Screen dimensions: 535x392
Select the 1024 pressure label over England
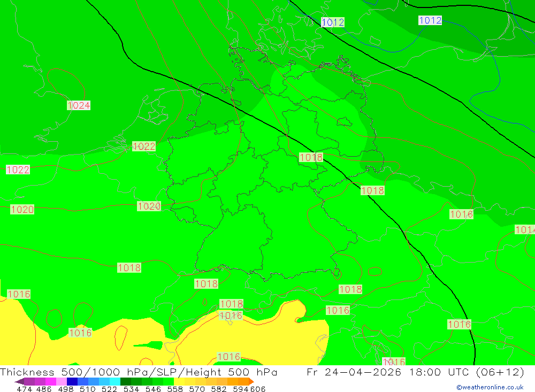click(79, 105)
